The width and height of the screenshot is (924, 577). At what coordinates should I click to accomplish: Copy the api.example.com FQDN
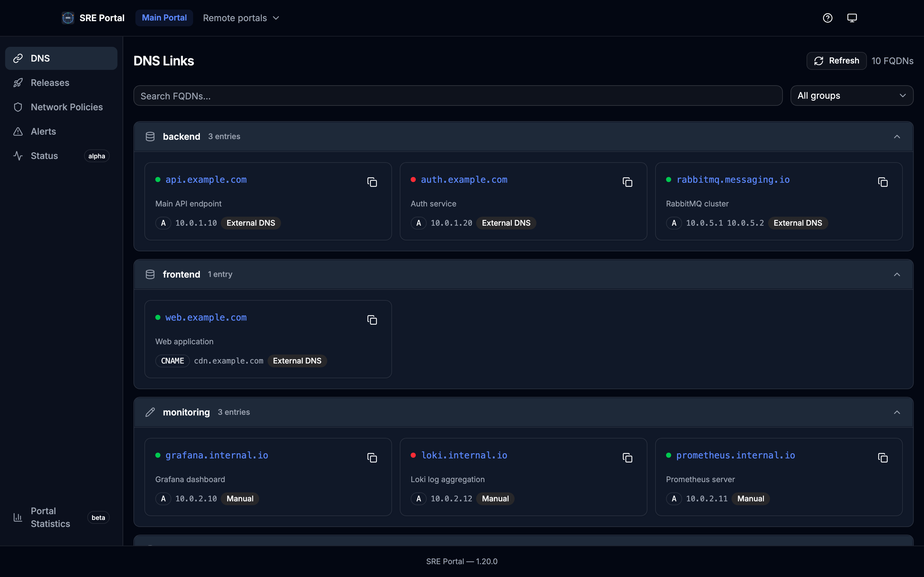[372, 182]
